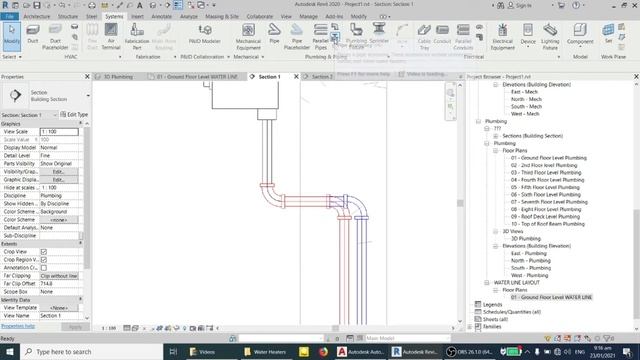640x360 pixels.
Task: Switch to the Ground Floor Level WATER LINE tab
Action: [x=197, y=77]
